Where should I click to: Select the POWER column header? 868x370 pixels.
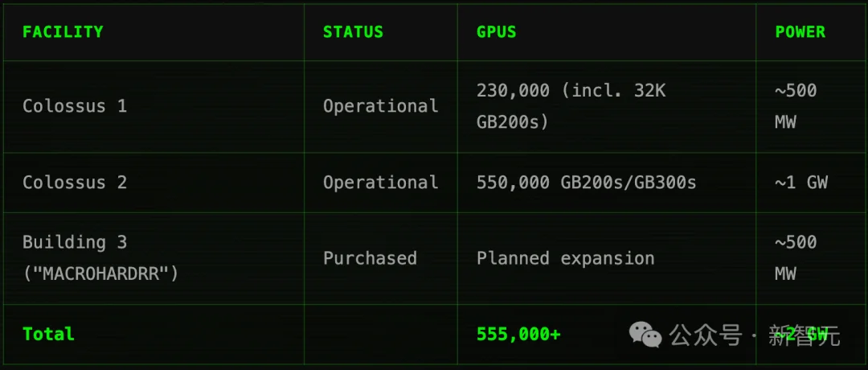click(800, 32)
